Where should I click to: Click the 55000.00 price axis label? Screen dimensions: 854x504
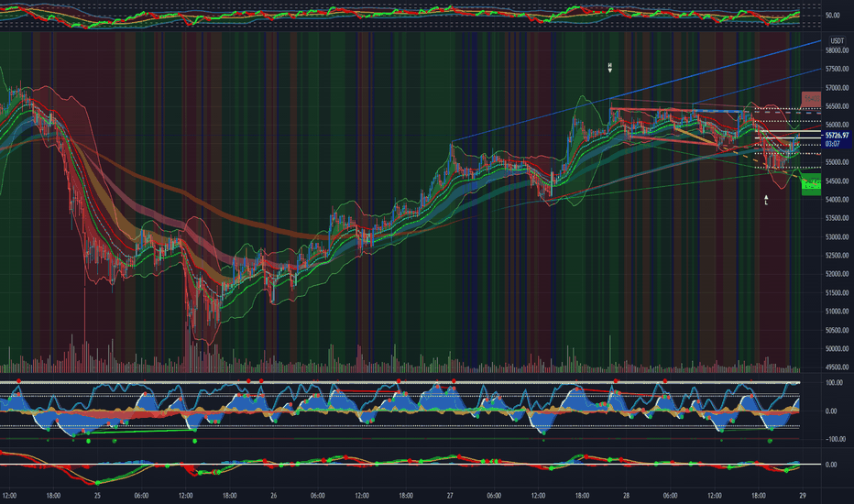coord(837,162)
